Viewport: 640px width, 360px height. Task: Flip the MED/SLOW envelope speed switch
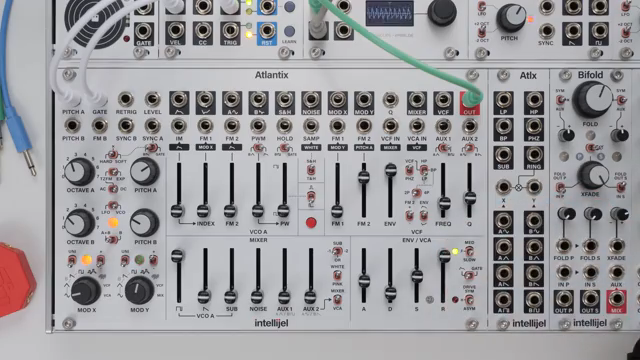pos(469,251)
